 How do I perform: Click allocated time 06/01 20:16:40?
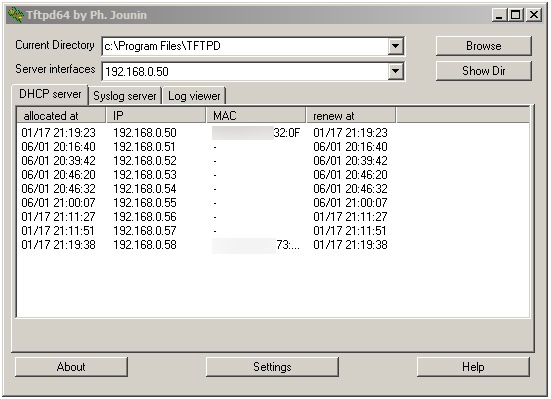pyautogui.click(x=58, y=147)
